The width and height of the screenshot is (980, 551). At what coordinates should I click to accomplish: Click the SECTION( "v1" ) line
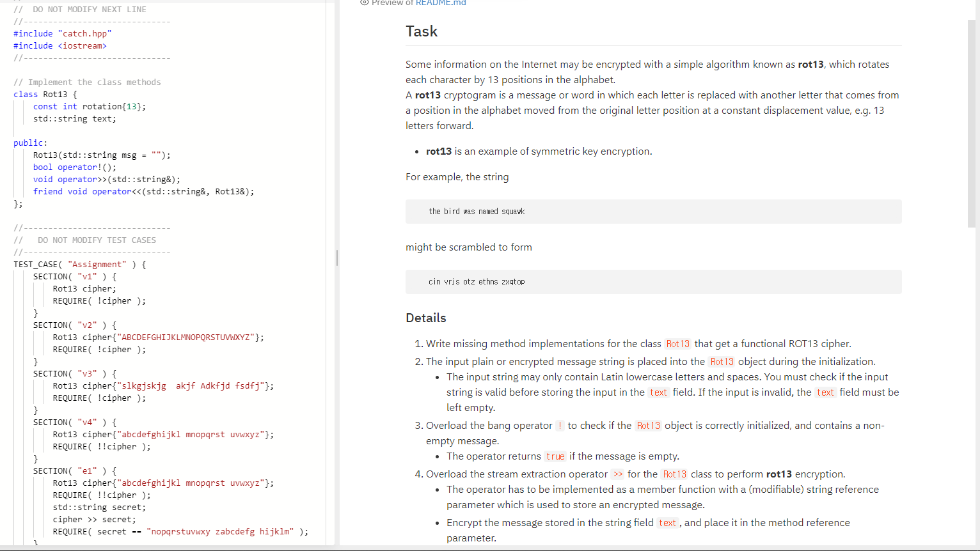75,277
